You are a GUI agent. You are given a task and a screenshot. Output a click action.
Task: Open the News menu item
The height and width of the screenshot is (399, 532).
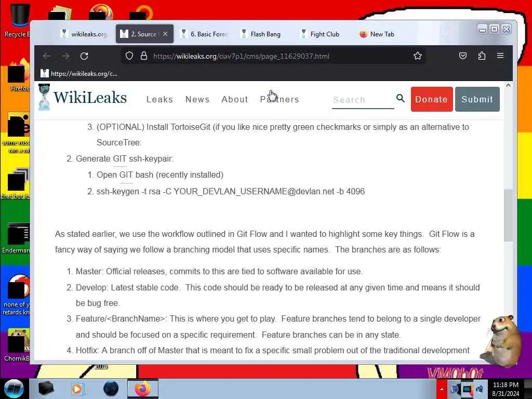point(197,99)
